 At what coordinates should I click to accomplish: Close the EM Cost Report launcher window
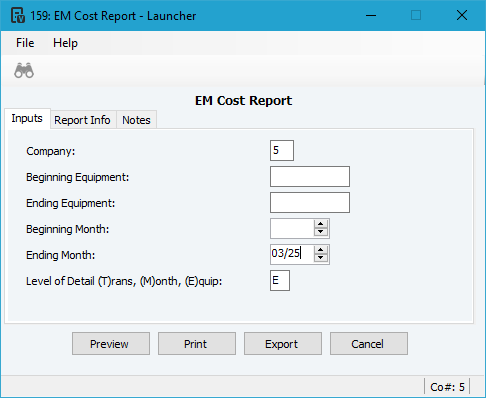click(462, 15)
